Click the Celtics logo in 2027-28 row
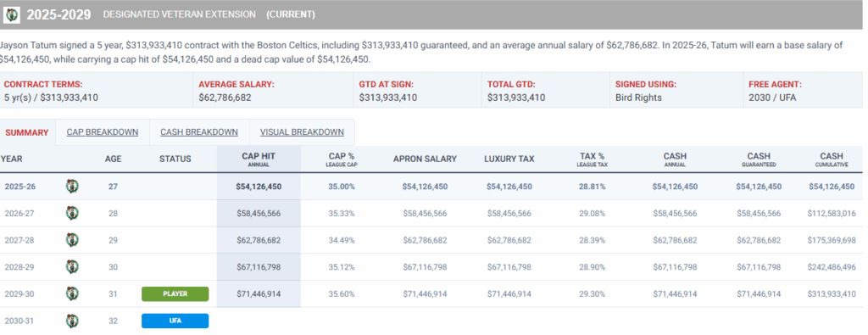 (x=72, y=240)
